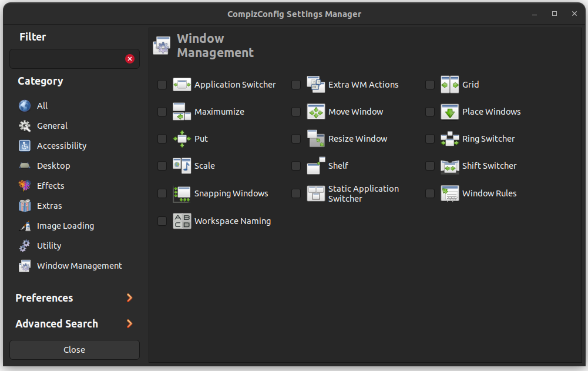
Task: Open the Static Application Switcher icon
Action: click(316, 193)
